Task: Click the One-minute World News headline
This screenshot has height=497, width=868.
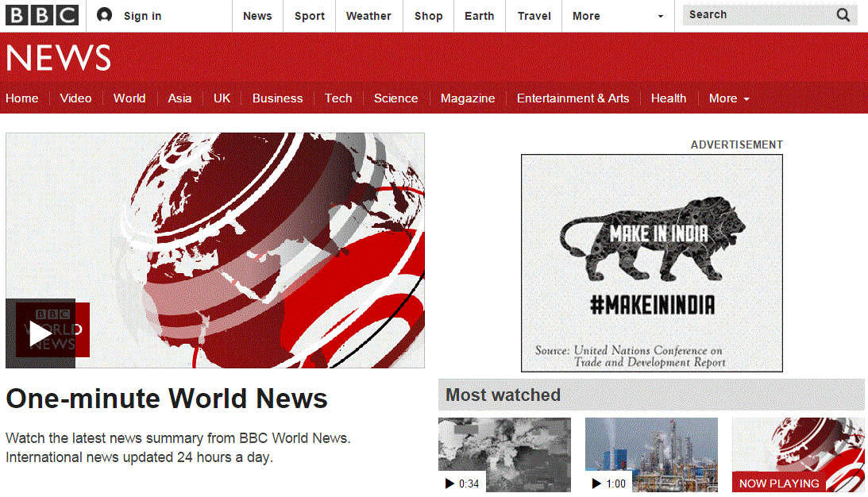Action: pyautogui.click(x=167, y=399)
